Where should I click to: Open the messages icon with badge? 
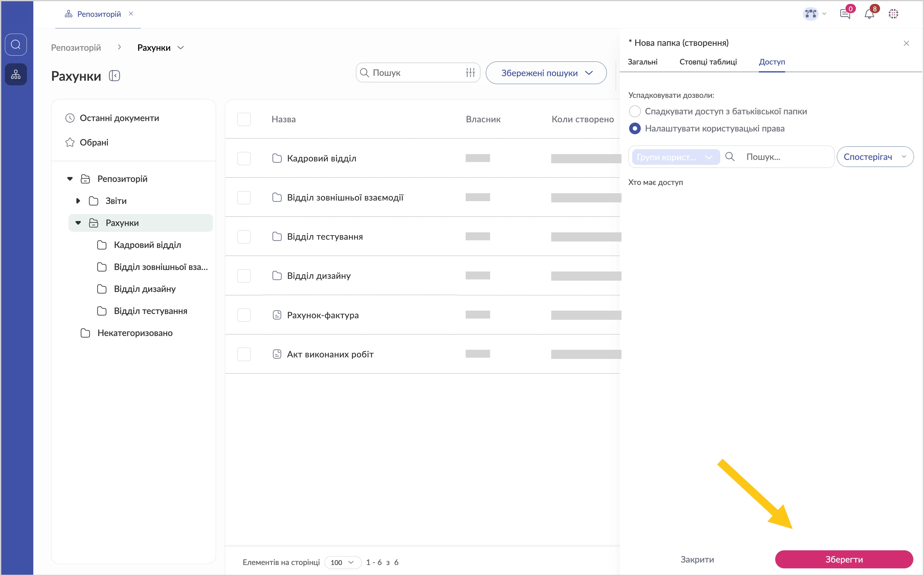(x=845, y=14)
